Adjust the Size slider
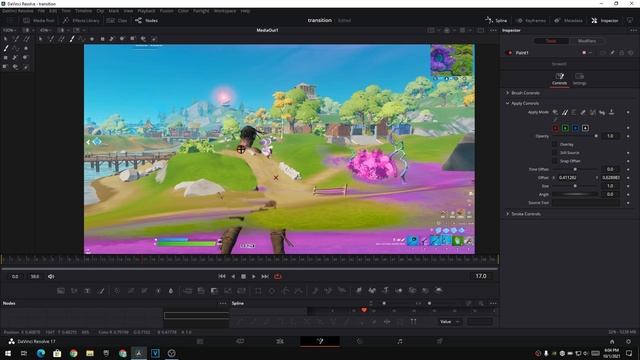Screen dimensions: 640x360 [576, 186]
